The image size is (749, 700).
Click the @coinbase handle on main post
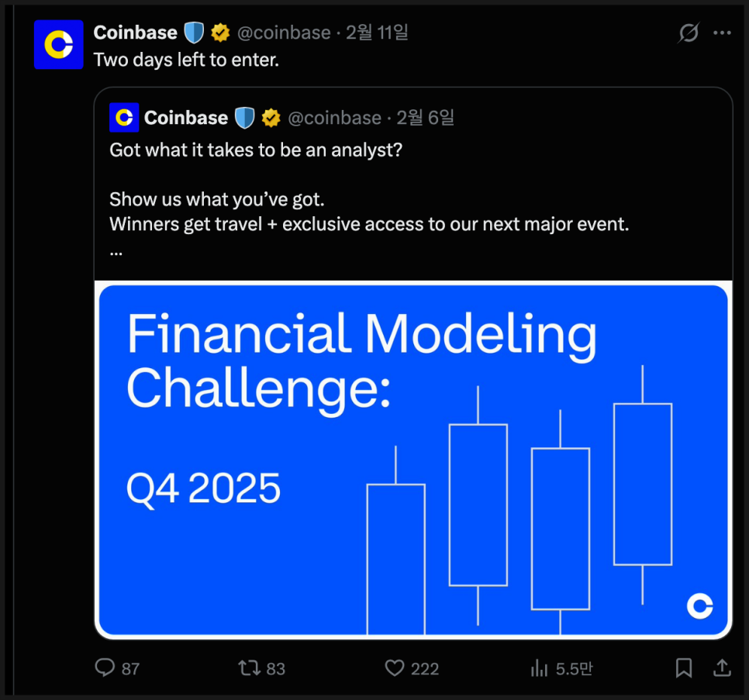click(284, 33)
